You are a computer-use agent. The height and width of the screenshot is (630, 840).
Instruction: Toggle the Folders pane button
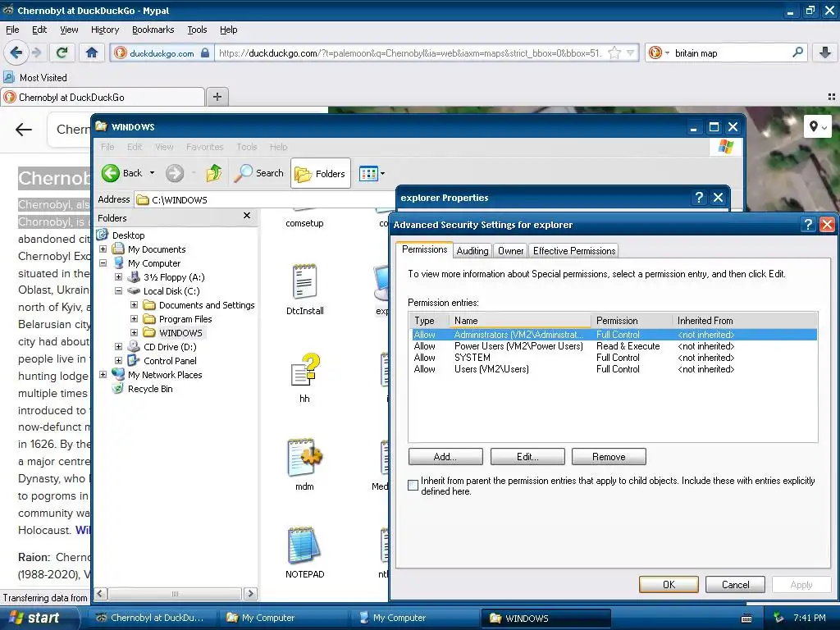321,173
